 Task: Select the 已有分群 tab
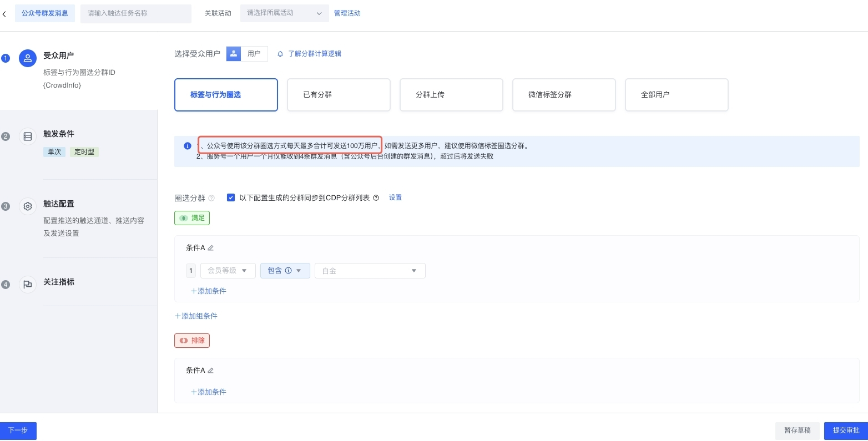(339, 95)
